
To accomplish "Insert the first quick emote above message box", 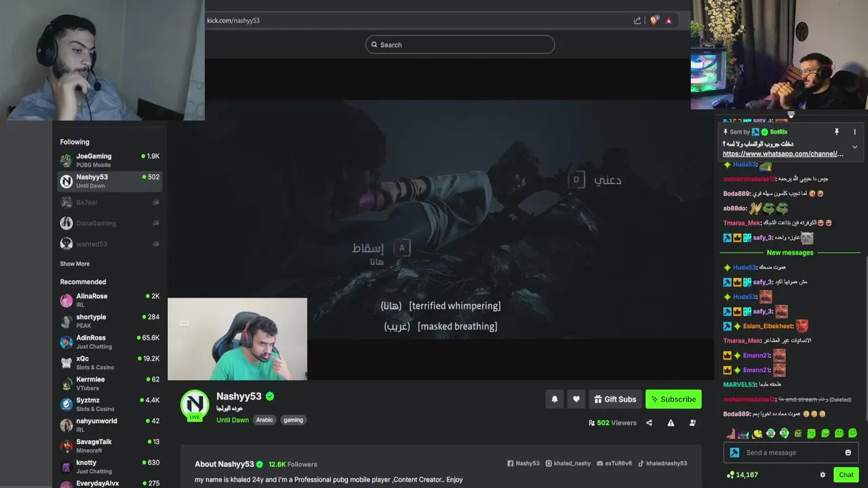I will click(730, 434).
